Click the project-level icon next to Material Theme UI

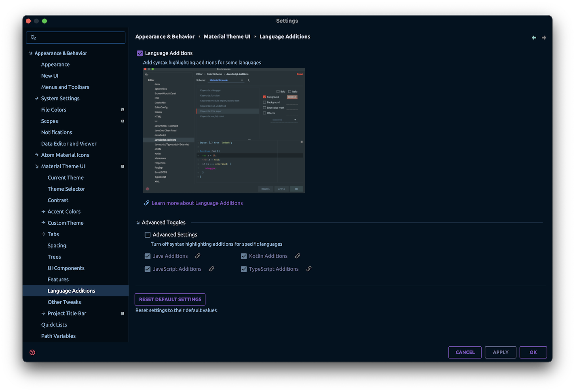tap(123, 166)
